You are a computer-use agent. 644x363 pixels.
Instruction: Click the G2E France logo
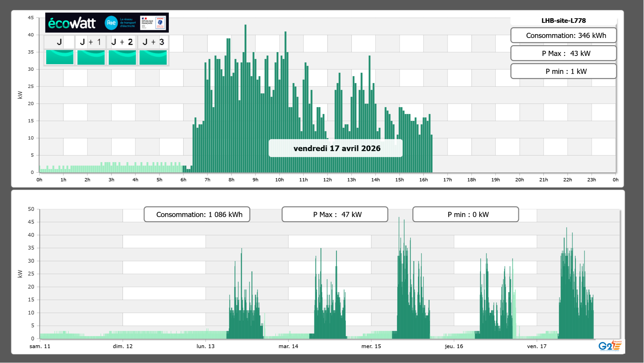pyautogui.click(x=610, y=346)
